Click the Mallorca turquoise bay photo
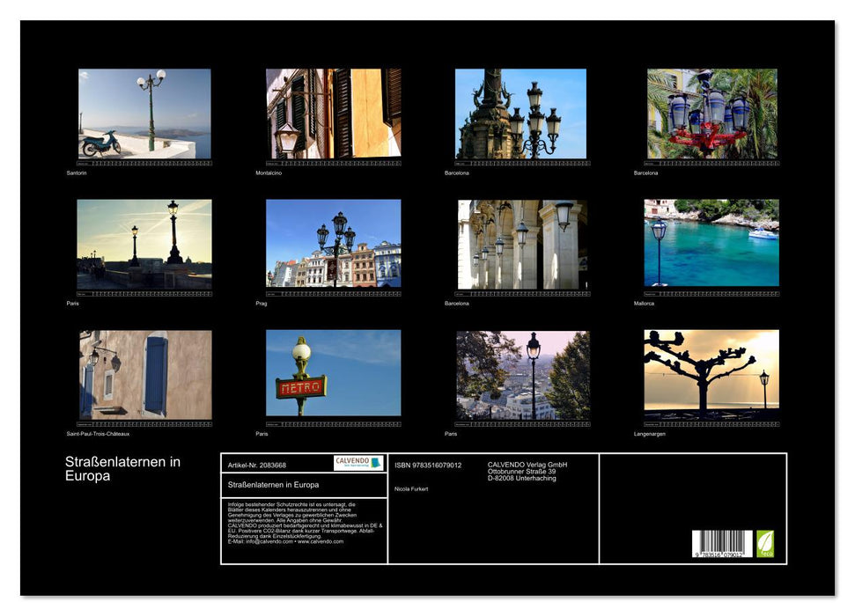 (x=711, y=243)
